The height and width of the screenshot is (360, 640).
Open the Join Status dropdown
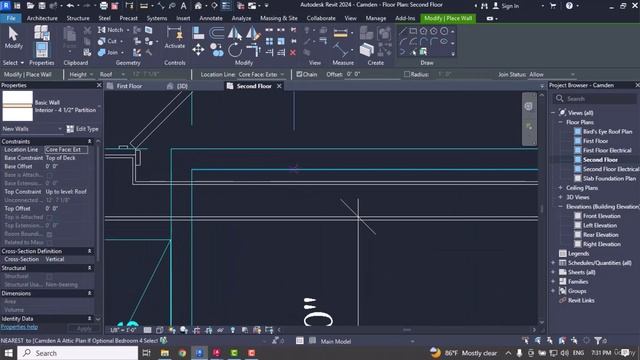(x=552, y=75)
